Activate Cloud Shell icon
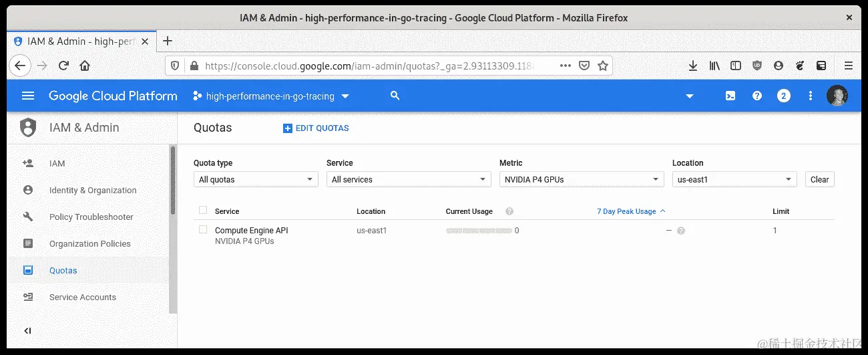Viewport: 868px width, 355px height. pos(730,96)
